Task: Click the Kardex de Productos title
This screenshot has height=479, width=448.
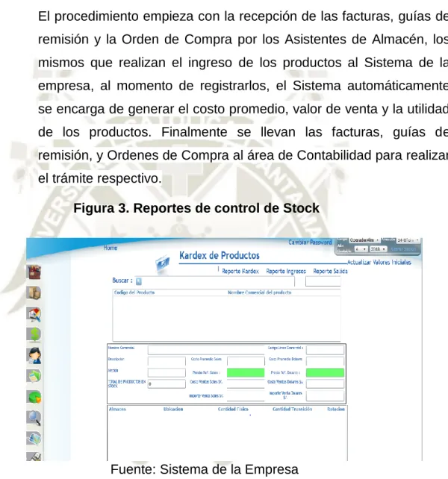Action: tap(220, 255)
